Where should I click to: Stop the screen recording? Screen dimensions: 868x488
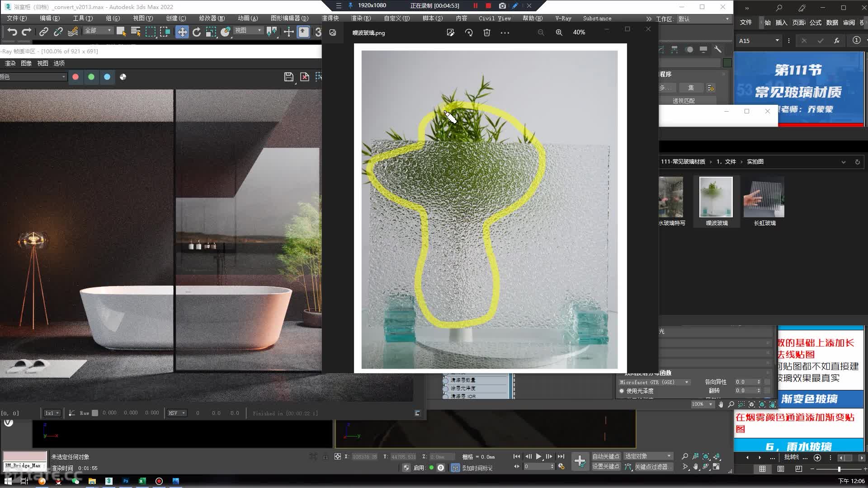[488, 6]
